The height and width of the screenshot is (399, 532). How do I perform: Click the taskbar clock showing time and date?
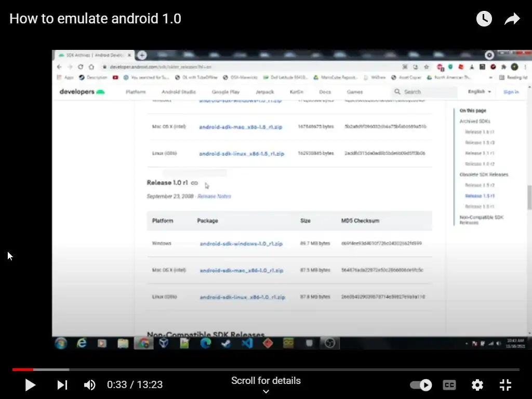[515, 343]
